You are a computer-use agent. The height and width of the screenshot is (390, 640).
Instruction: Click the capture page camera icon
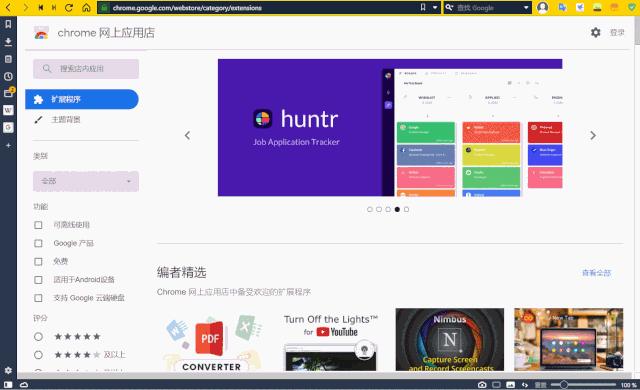[x=482, y=384]
